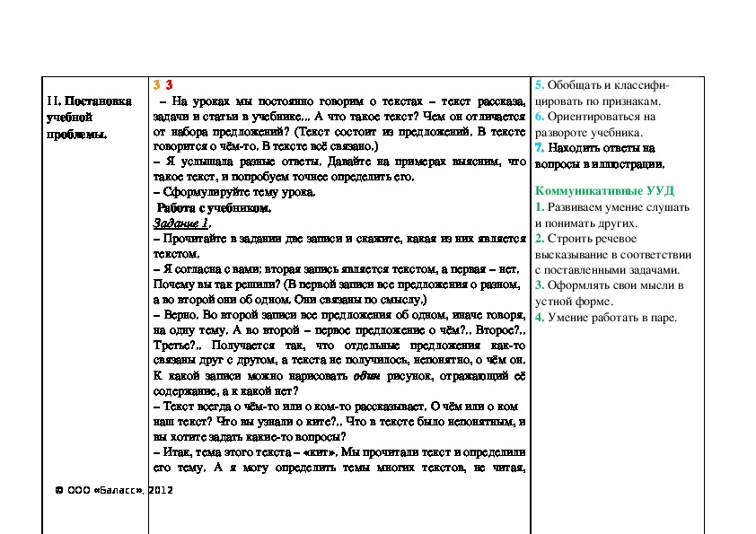
Task: Click item '4. Умение работать в паре.'
Action: tap(606, 318)
